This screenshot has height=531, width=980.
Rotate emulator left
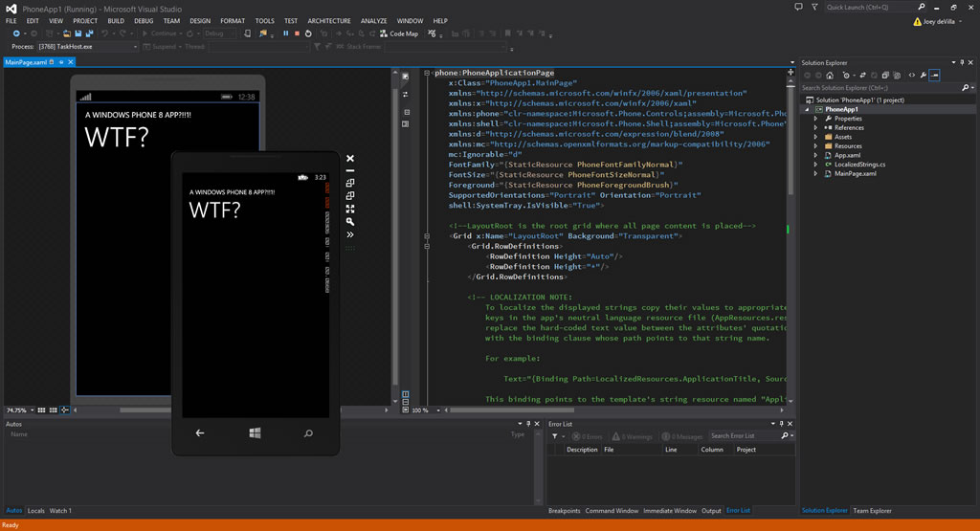tap(350, 183)
